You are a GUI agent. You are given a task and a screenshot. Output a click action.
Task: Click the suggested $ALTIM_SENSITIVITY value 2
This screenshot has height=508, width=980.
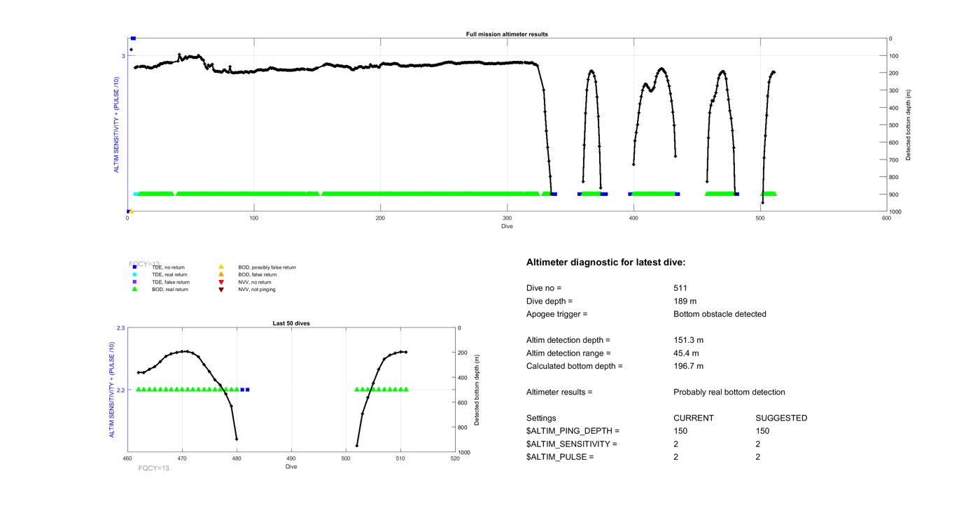[758, 444]
